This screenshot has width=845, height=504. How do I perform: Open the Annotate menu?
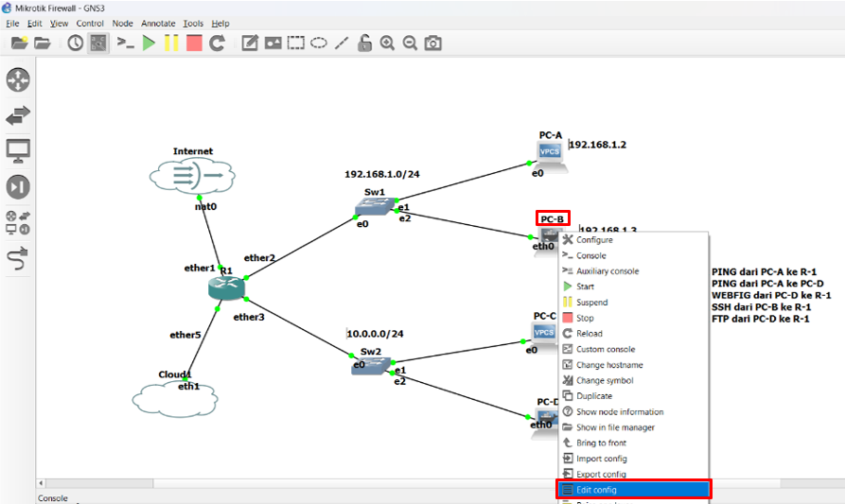(x=157, y=23)
